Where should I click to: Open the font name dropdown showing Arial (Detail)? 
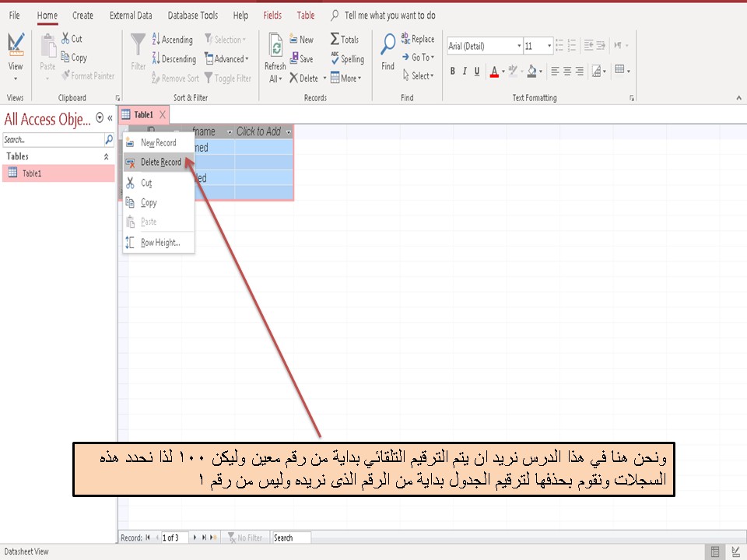[519, 46]
